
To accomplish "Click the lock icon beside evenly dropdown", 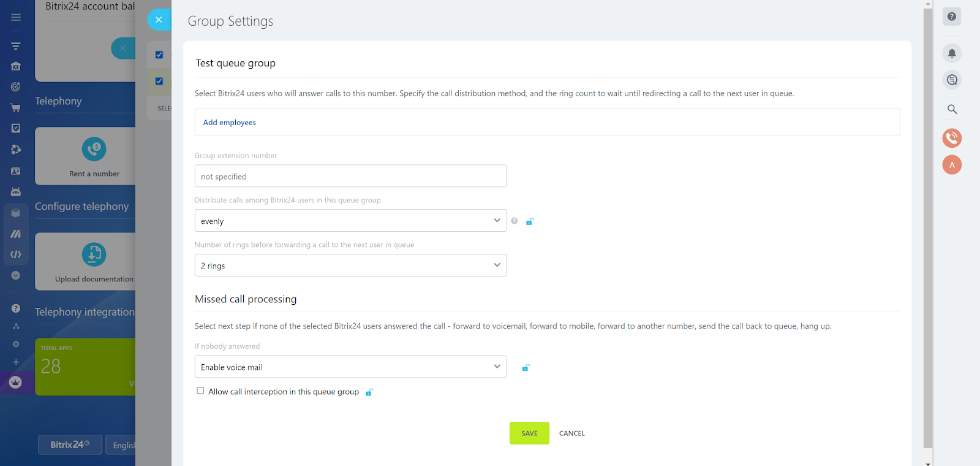I will (x=530, y=221).
